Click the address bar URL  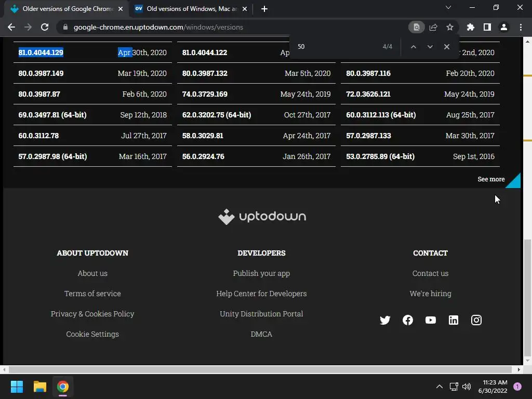[158, 27]
